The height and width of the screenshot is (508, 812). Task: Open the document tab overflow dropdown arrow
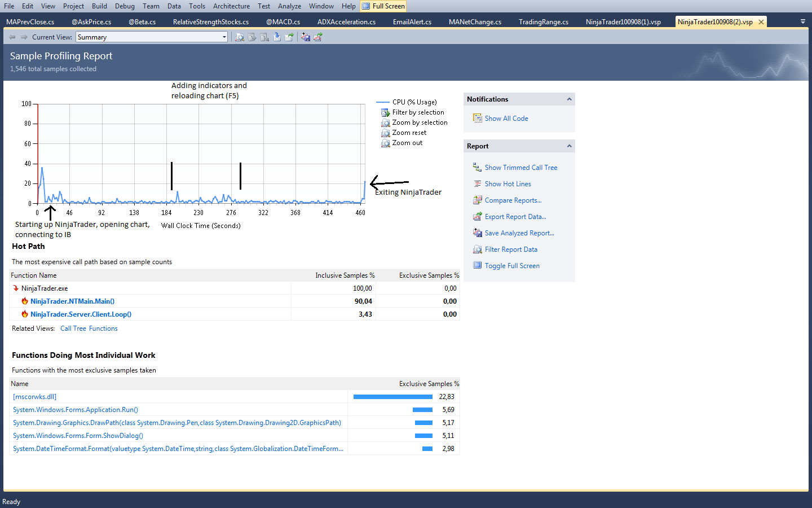pos(803,21)
